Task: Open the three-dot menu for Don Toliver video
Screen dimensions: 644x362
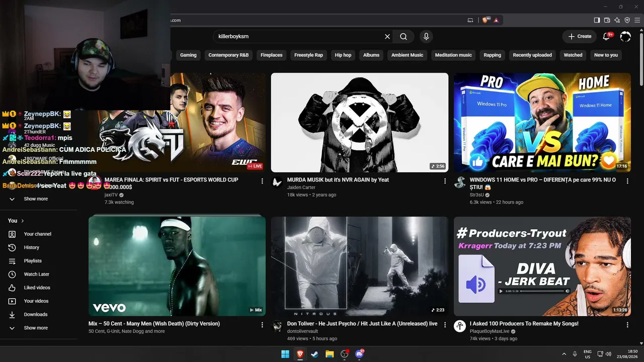Action: [x=445, y=325]
